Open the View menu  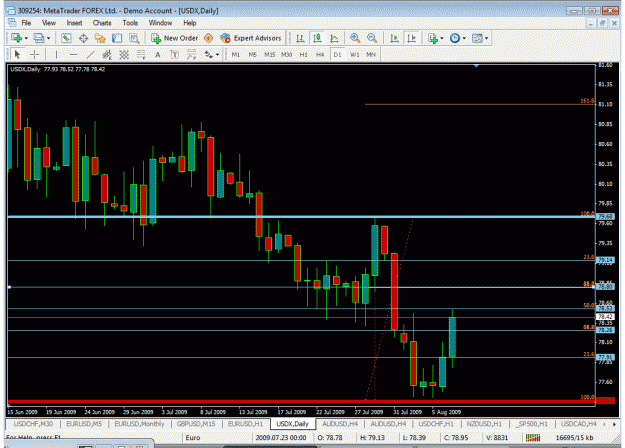click(49, 23)
